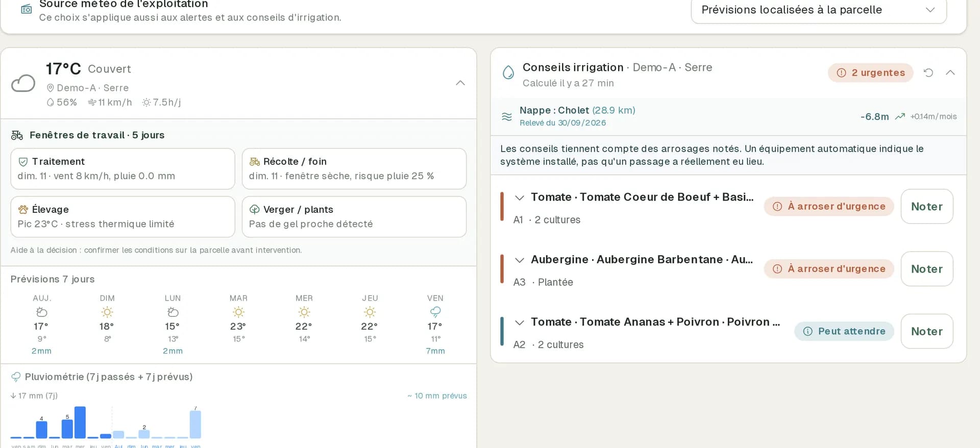Open the Traitement work window card
980x448 pixels.
tap(122, 169)
